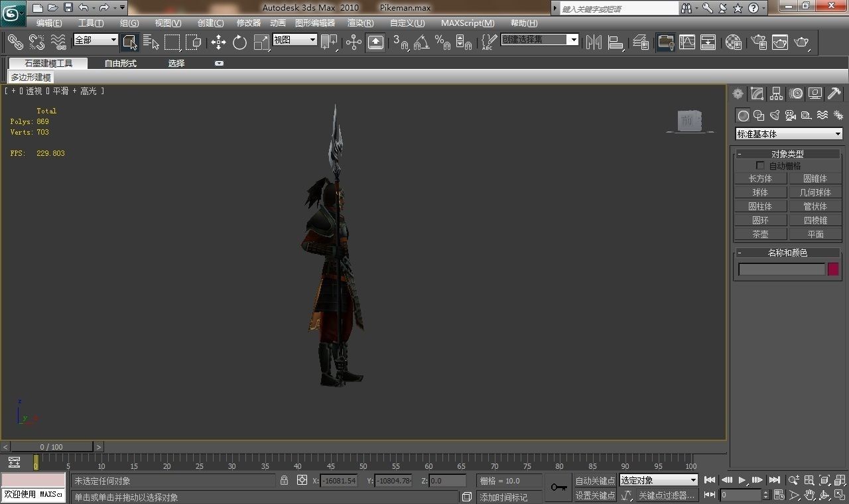
Task: Open the 渲染(R) menu
Action: click(x=360, y=23)
